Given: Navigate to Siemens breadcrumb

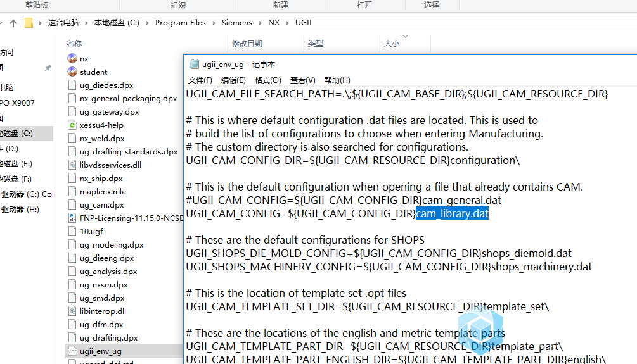Looking at the screenshot, I should coord(237,23).
